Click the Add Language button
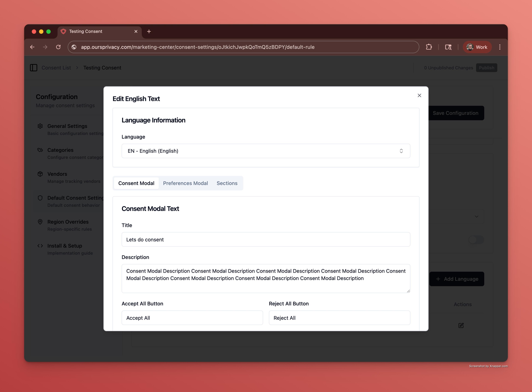532x392 pixels. (x=456, y=279)
